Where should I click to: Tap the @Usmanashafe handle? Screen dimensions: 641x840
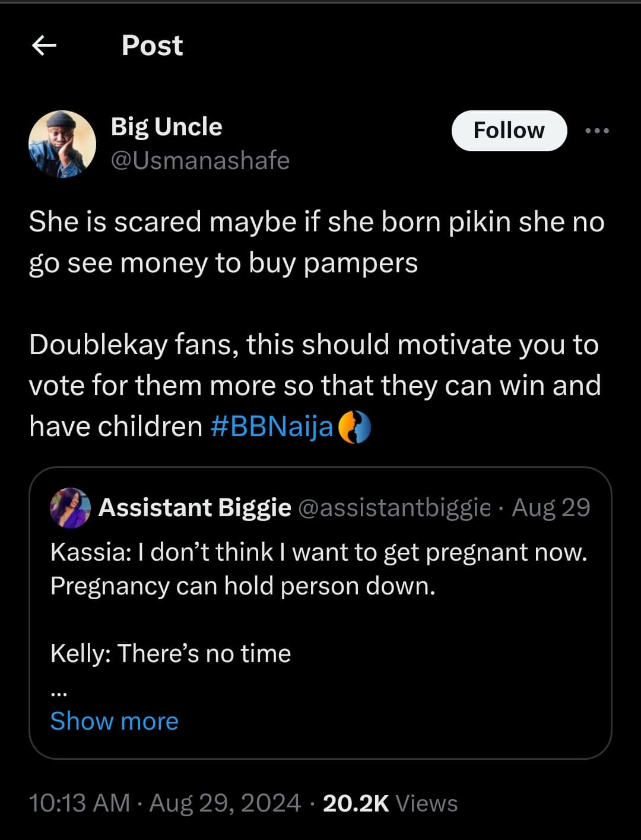pos(200,160)
